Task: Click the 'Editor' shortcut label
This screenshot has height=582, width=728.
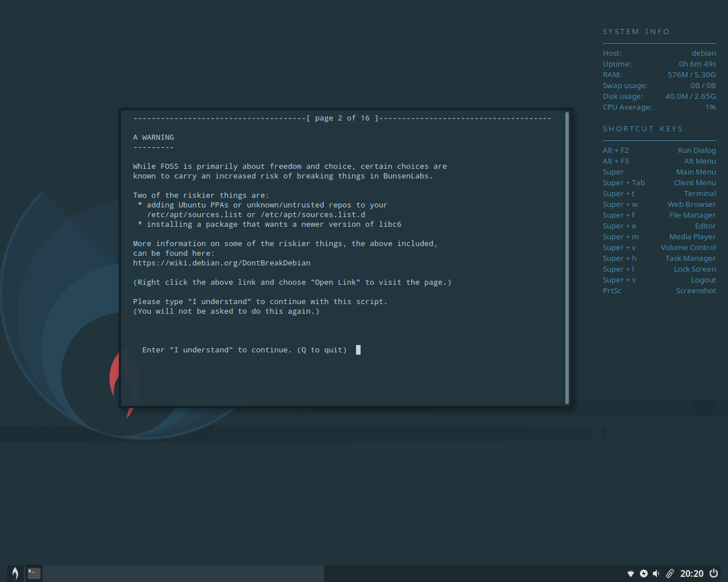Action: [x=705, y=226]
